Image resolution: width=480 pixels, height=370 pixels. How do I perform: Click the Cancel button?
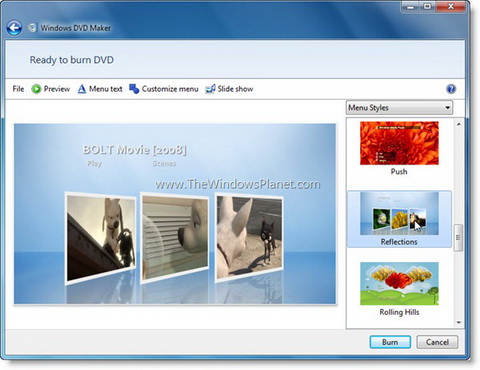coord(437,342)
